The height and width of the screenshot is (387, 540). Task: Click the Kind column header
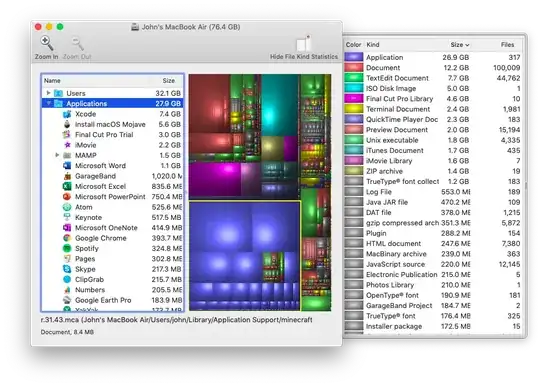pos(373,45)
